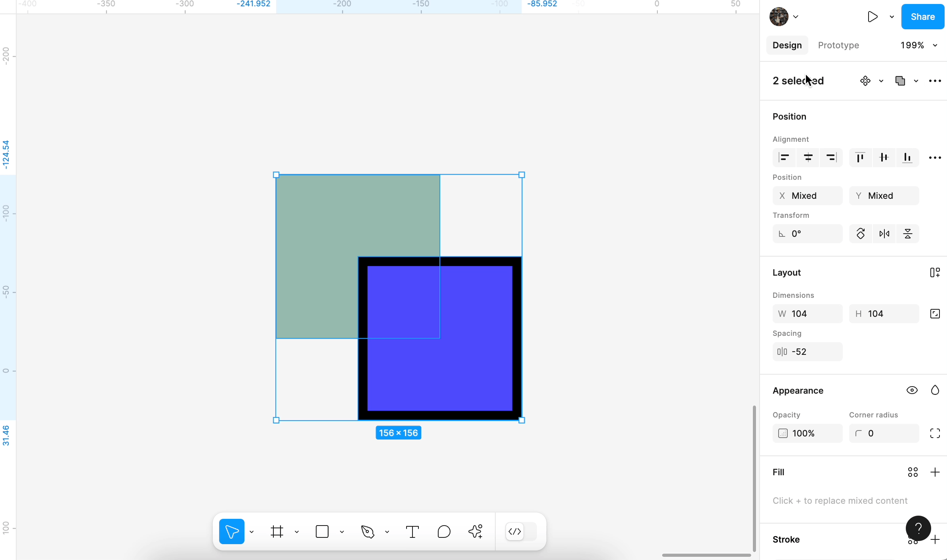The height and width of the screenshot is (560, 947).
Task: Click the Fill add button
Action: click(935, 472)
